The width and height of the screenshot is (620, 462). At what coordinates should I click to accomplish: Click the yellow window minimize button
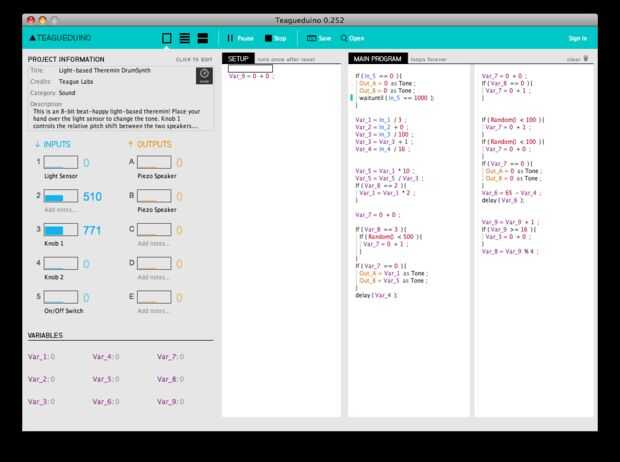coord(43,20)
